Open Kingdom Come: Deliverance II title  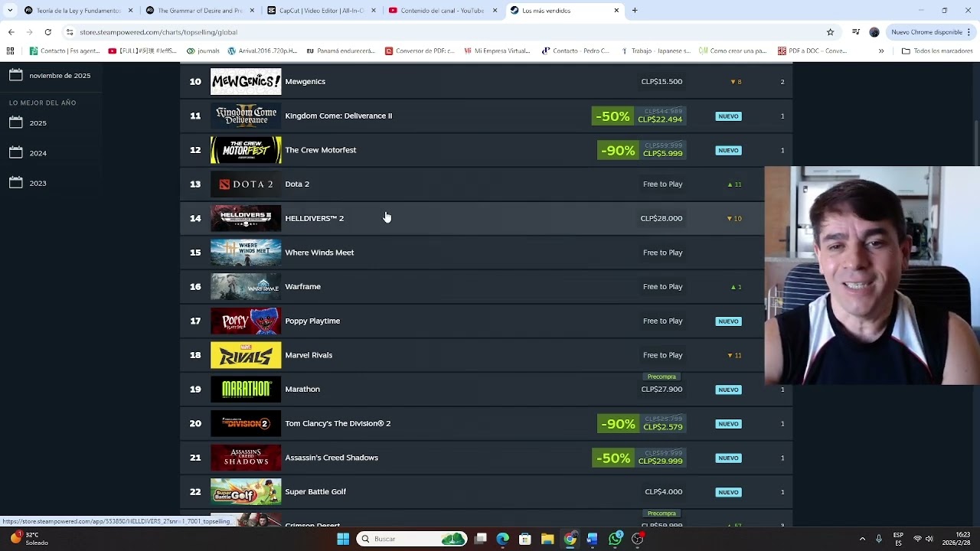[x=338, y=116]
